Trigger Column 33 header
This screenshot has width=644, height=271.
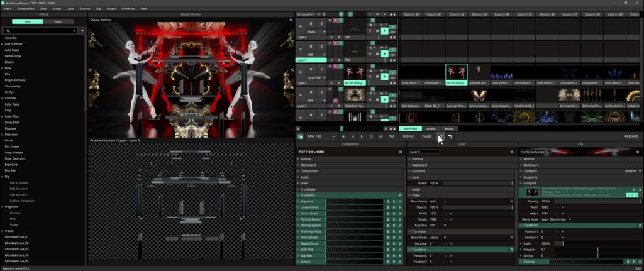click(479, 14)
